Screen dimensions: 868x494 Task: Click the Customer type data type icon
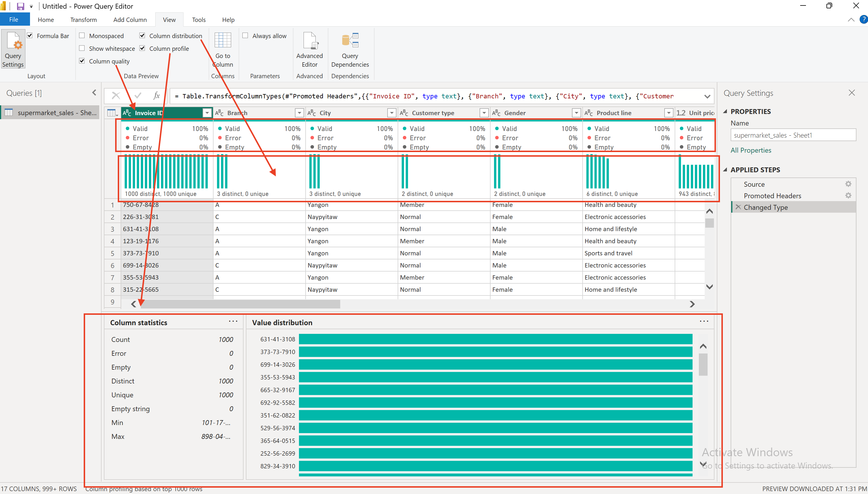[404, 113]
